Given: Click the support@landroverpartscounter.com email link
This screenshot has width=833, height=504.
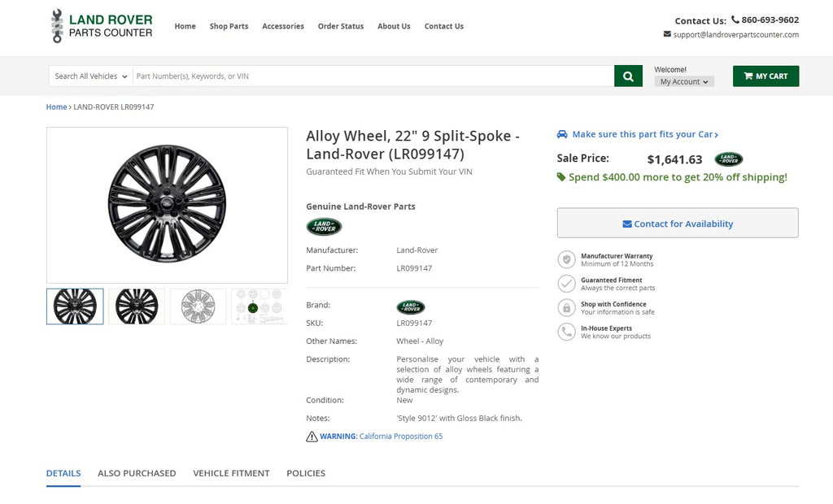Looking at the screenshot, I should 735,34.
